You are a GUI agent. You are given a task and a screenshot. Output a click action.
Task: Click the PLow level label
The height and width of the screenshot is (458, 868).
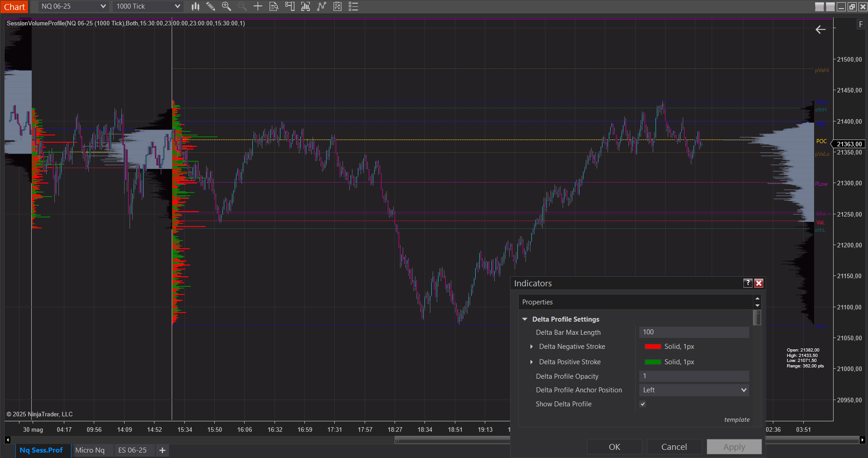(821, 184)
